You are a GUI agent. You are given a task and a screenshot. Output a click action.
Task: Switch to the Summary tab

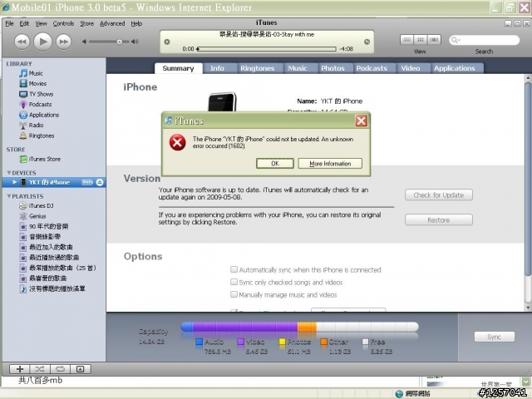tap(179, 68)
